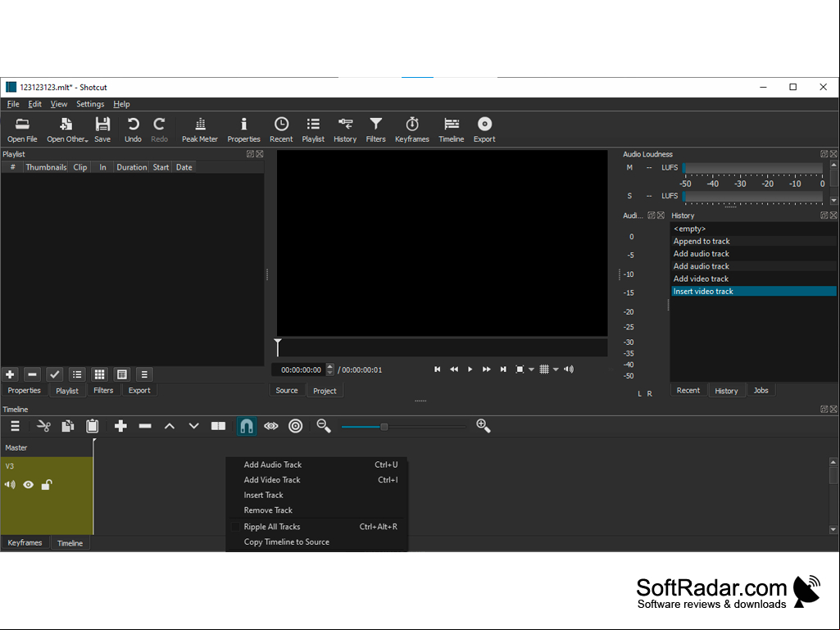Screen dimensions: 840x630
Task: Choose Insert Track from context menu
Action: 316,495
